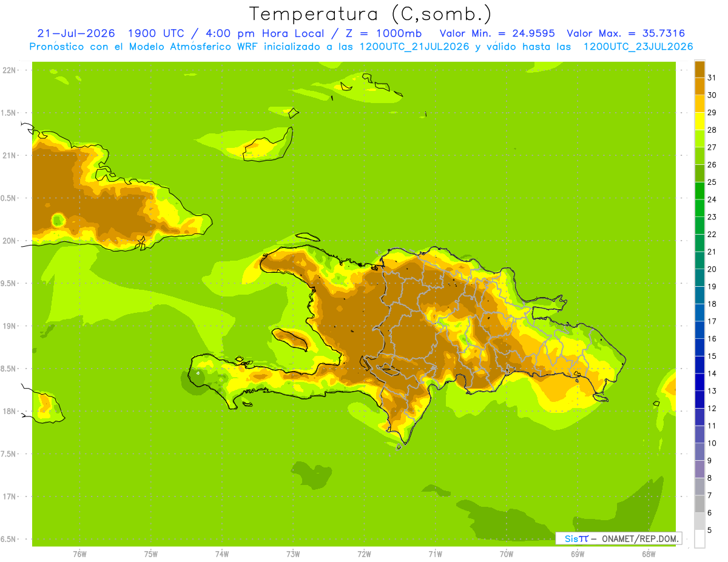Image resolution: width=728 pixels, height=562 pixels.
Task: Click the '72W' longitude label
Action: tap(364, 554)
